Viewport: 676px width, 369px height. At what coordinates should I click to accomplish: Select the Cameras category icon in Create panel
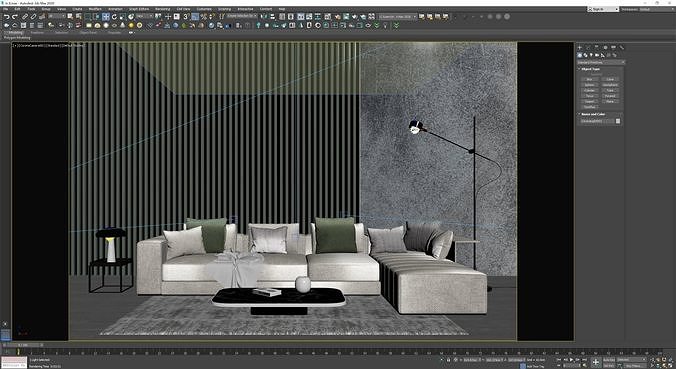coord(597,55)
